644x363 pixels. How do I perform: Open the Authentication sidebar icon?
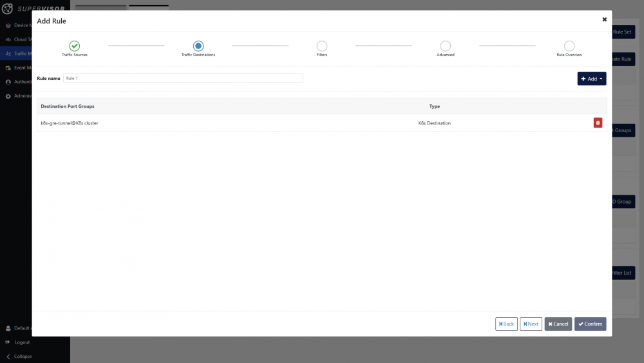(x=8, y=82)
